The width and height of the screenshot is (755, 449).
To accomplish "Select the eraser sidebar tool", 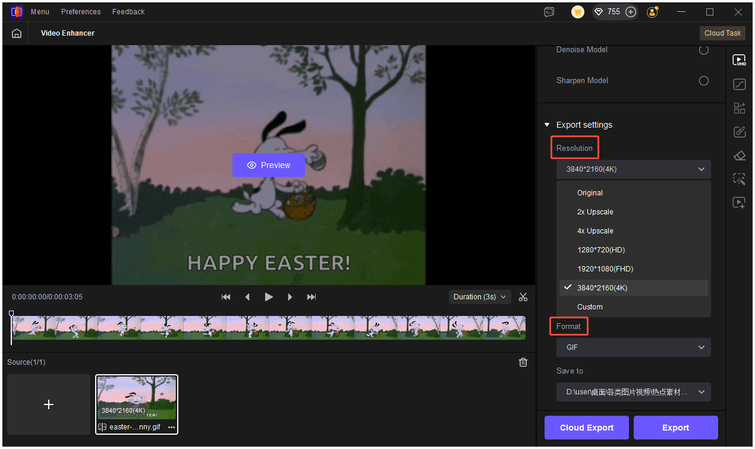I will click(x=739, y=156).
